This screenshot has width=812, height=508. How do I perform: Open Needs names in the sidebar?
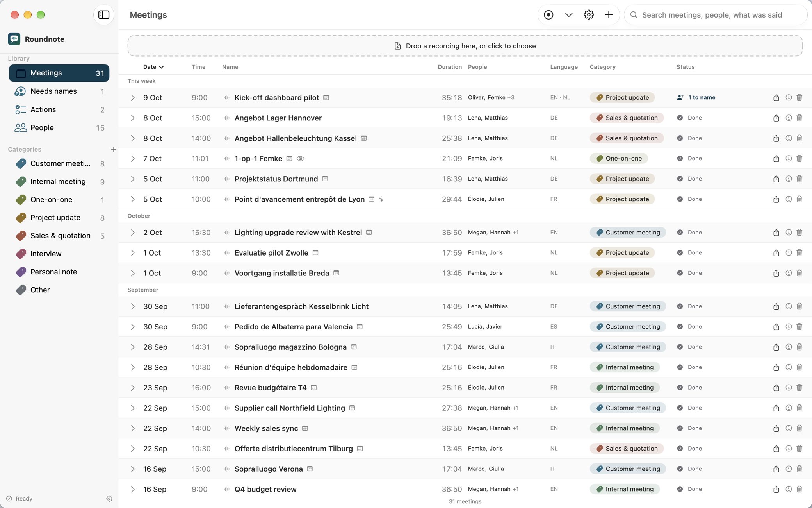tap(59, 91)
